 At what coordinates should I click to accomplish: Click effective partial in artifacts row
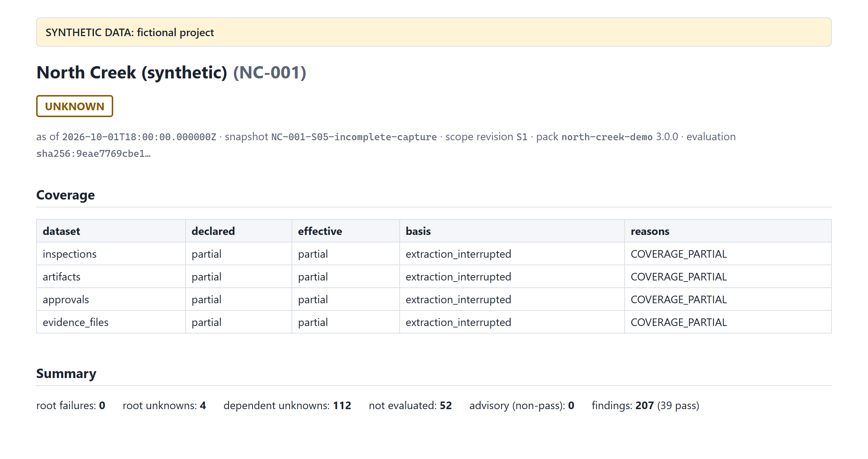click(346, 276)
